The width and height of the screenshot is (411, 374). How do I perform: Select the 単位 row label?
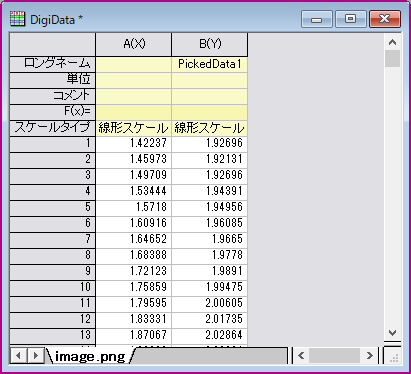tap(53, 80)
